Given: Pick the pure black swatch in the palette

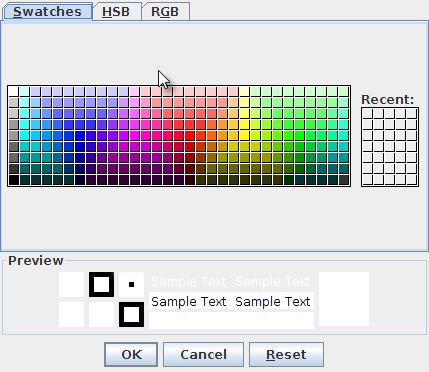Looking at the screenshot, I should 14,180.
